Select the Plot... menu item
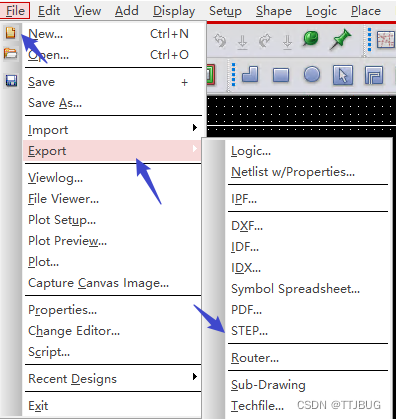 [x=113, y=262]
